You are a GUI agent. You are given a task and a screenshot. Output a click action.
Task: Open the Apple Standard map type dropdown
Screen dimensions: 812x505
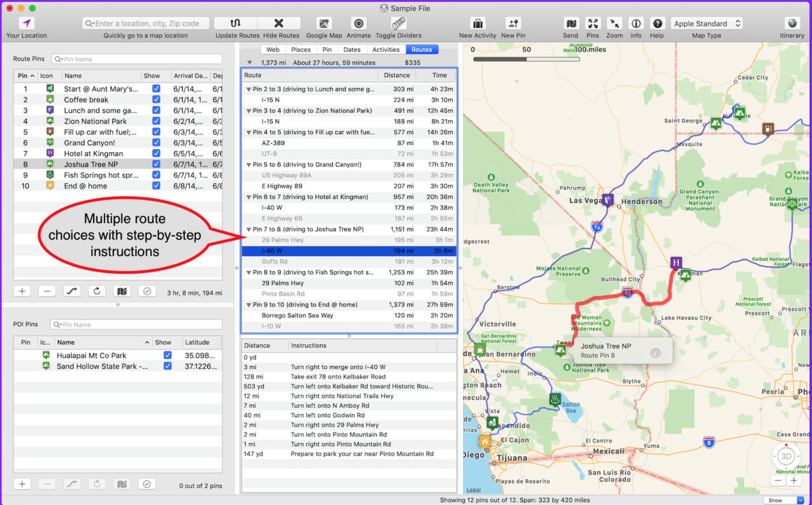click(706, 24)
